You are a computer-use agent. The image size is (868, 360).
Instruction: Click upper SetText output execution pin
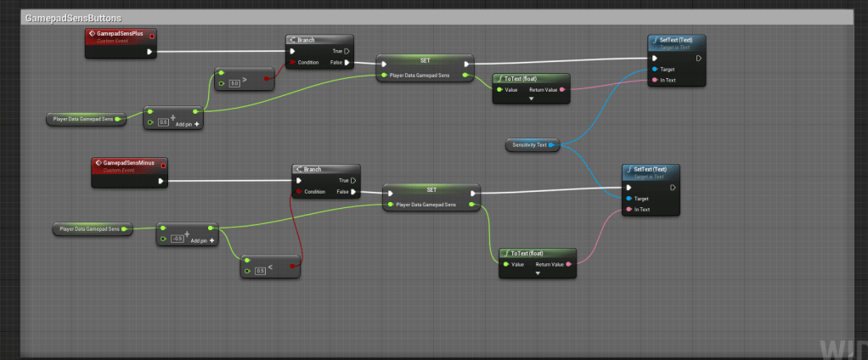[698, 59]
